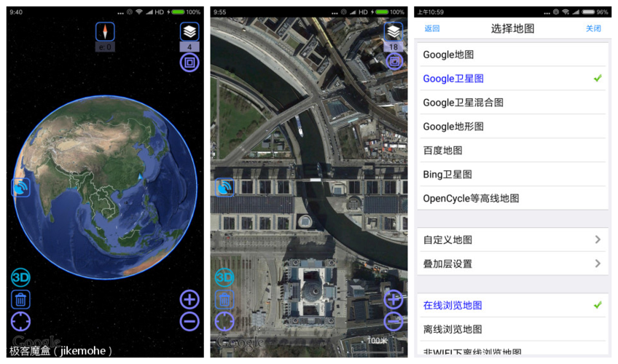Zoom in with plus on globe screen
The height and width of the screenshot is (364, 618).
pyautogui.click(x=189, y=300)
